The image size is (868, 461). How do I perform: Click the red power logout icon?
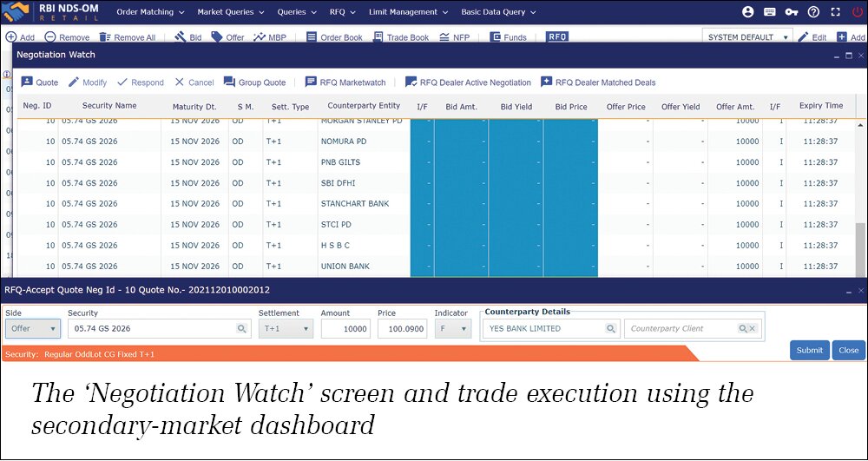click(858, 12)
